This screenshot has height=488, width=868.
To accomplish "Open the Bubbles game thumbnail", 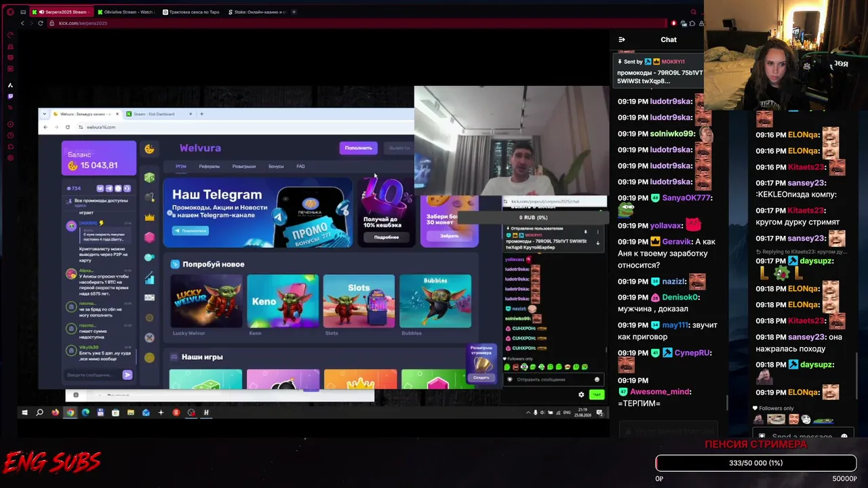I will coord(435,301).
